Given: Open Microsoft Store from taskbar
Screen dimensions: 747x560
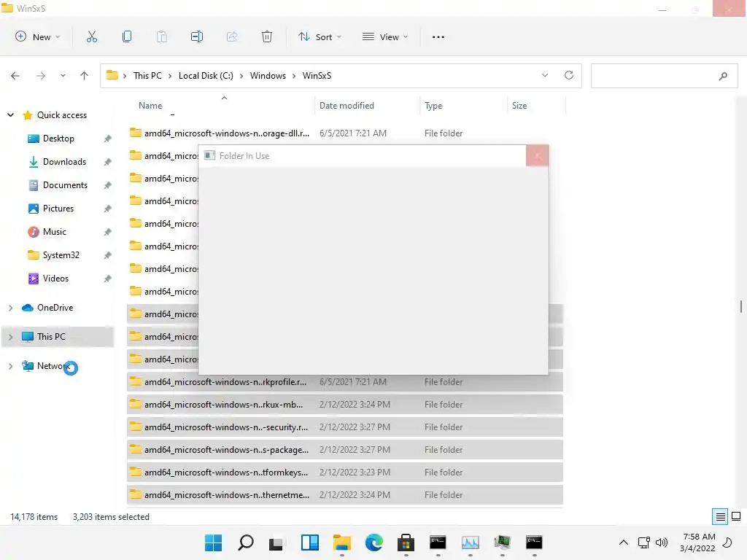Looking at the screenshot, I should 406,542.
